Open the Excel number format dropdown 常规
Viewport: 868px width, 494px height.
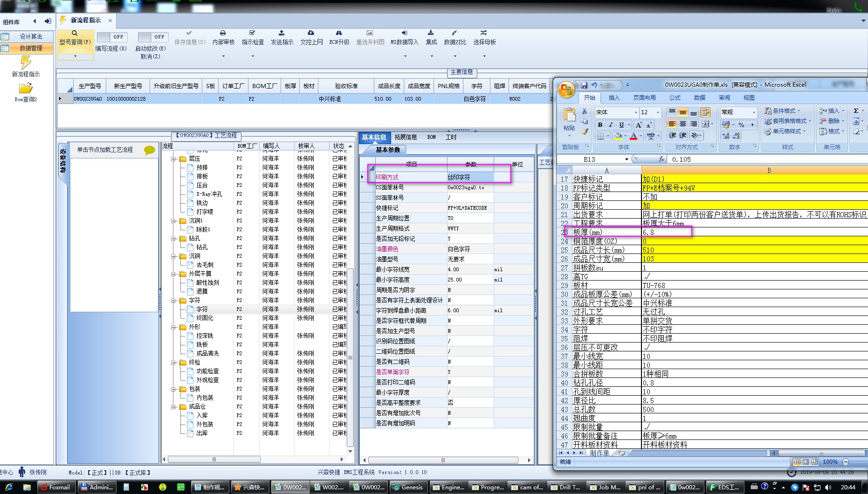pyautogui.click(x=753, y=112)
